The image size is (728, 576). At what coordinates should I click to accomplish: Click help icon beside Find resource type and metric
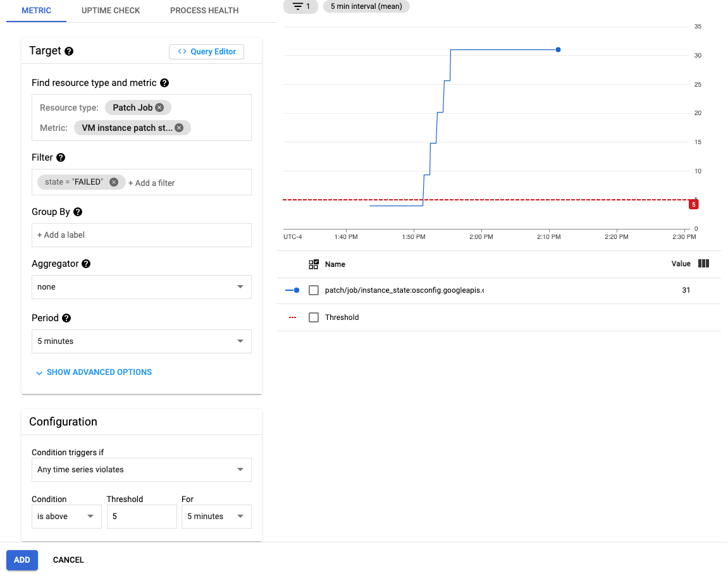164,83
